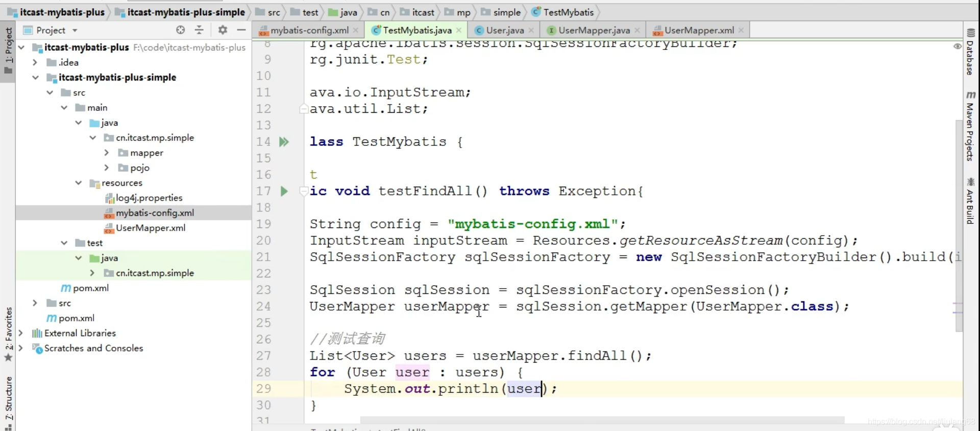Run testFindAll method from gutter icon
This screenshot has height=431, width=980.
pos(284,191)
